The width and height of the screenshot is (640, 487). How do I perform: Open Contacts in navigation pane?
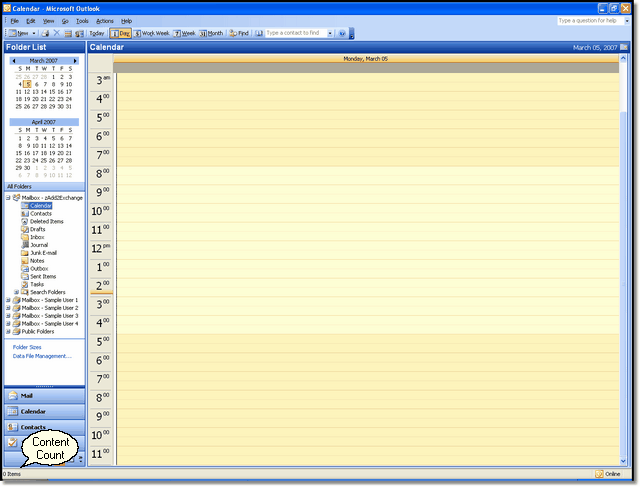[x=44, y=427]
